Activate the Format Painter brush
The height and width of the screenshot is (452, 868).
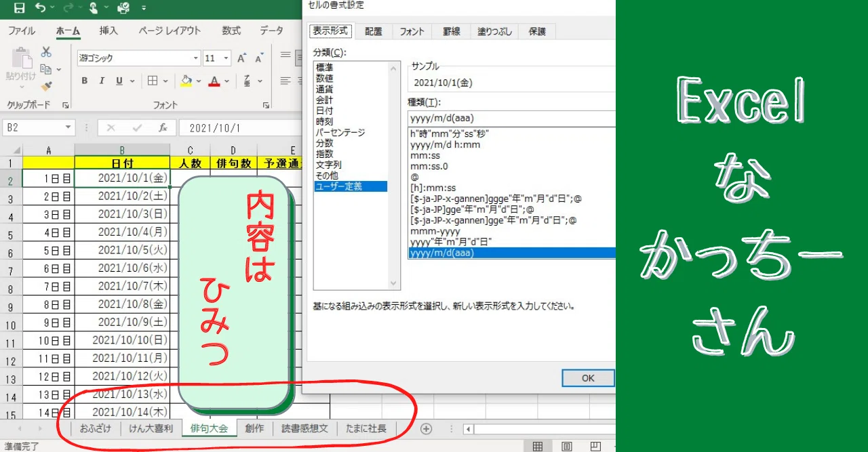click(46, 86)
